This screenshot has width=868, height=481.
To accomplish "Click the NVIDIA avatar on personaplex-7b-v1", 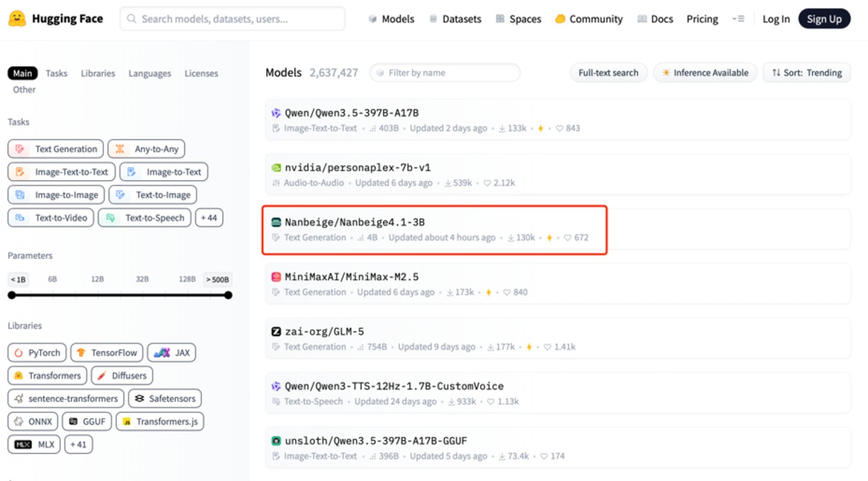I will [276, 168].
